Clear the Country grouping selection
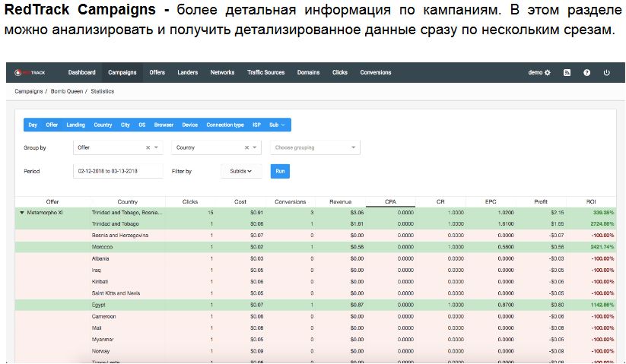 [246, 147]
